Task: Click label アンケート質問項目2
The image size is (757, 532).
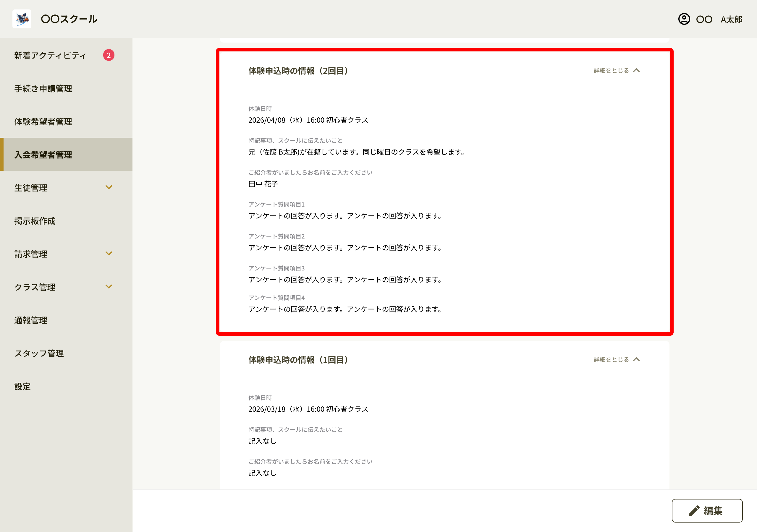Action: click(276, 236)
